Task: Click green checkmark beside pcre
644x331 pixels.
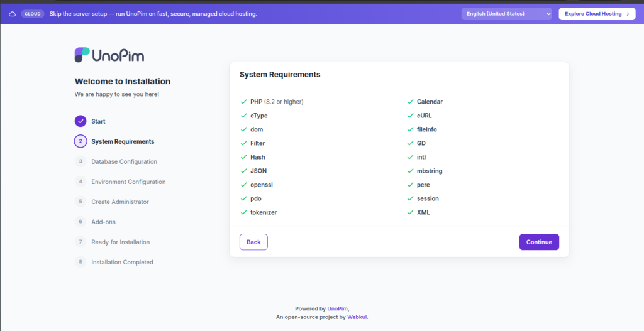Action: (410, 185)
